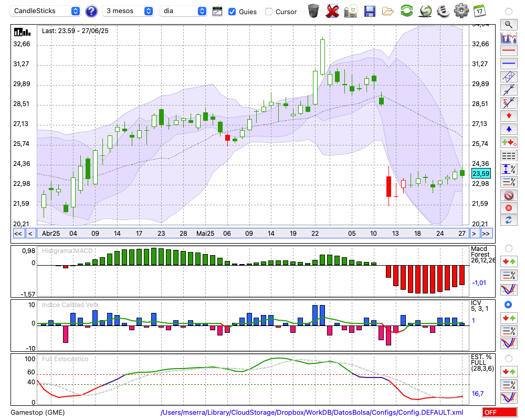Click the Gamestop (GME) label
The height and width of the screenshot is (420, 525).
tap(37, 412)
